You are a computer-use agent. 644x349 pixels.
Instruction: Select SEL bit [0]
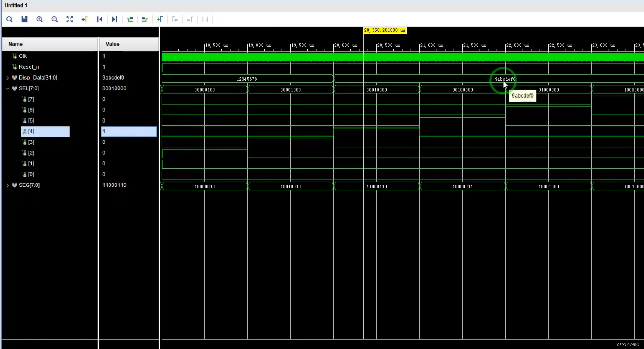31,174
